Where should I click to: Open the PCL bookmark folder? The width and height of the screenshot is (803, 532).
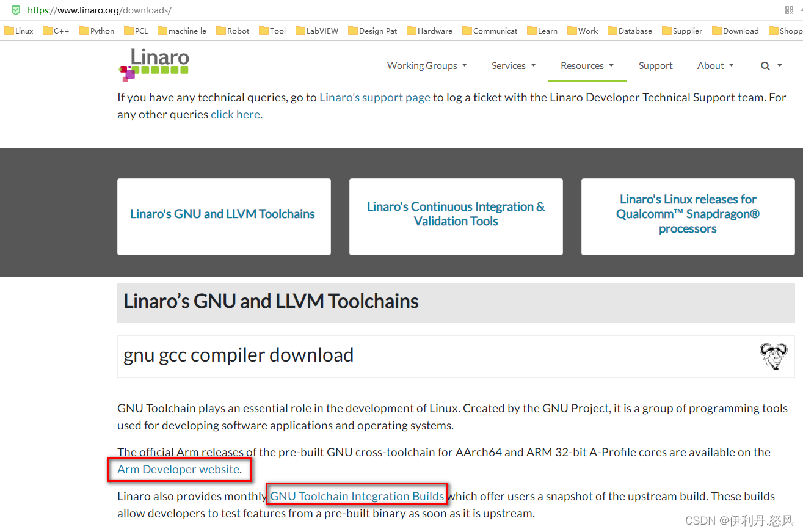tap(136, 31)
